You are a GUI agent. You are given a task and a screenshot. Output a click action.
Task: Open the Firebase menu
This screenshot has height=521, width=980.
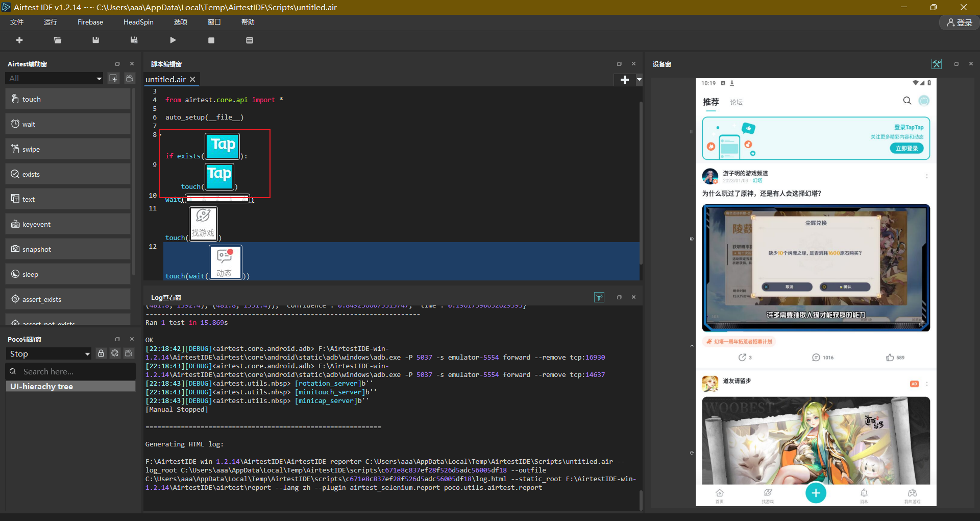coord(90,22)
